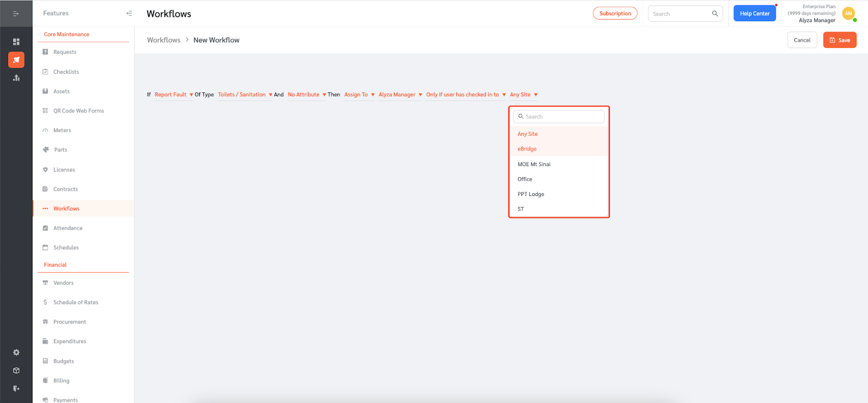Click the cube icon in left rail

(16, 370)
